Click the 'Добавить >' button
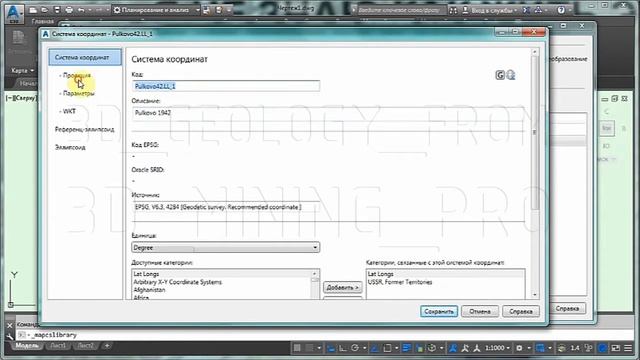Image resolution: width=640 pixels, height=360 pixels. point(342,287)
